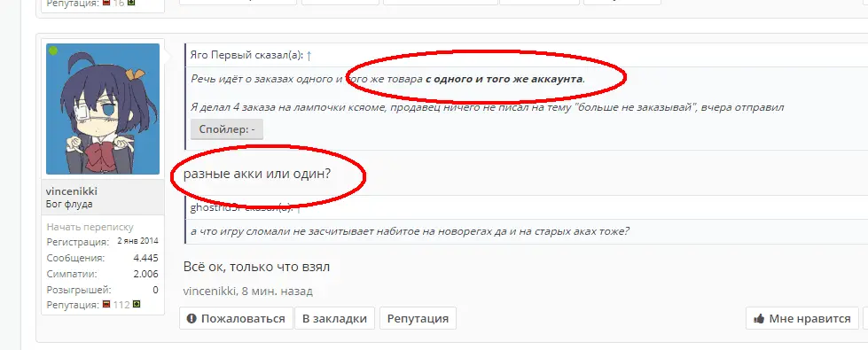Click the green online status dot on avatar
The image size is (868, 350).
[53, 51]
